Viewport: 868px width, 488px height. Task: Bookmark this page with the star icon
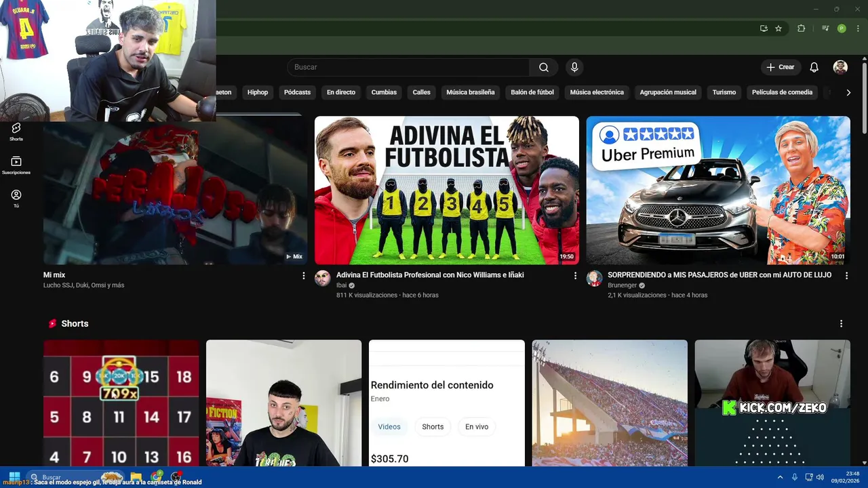(778, 28)
